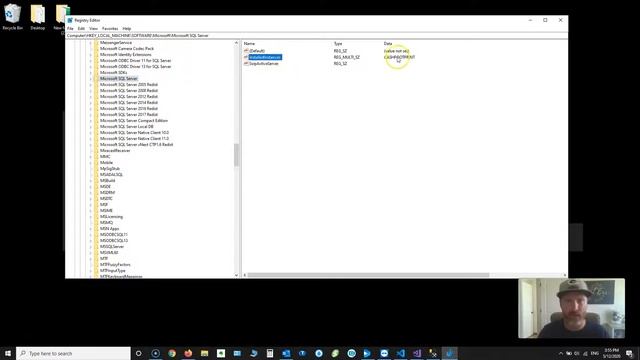Select the InstalledInstances value entry
Viewport: 640px width, 360px height.
pos(265,57)
